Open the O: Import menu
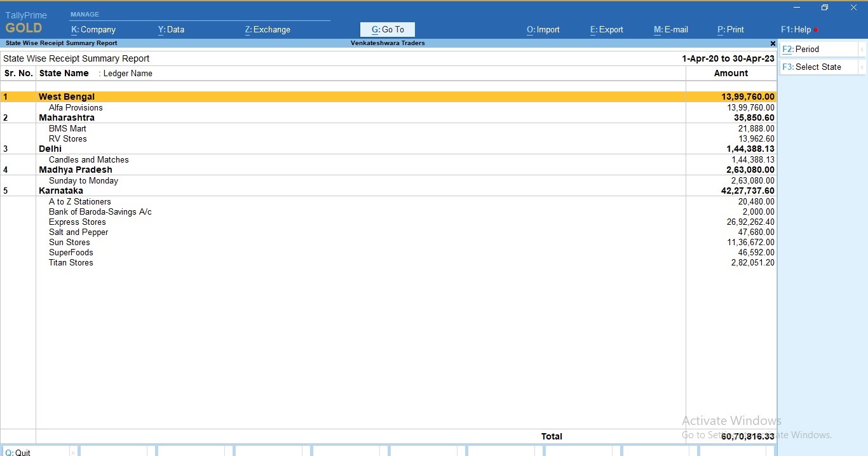868x456 pixels. click(543, 30)
